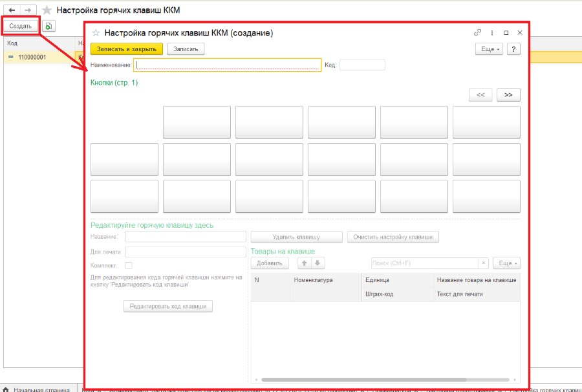Close the creation dialog
This screenshot has width=582, height=392.
coord(520,32)
